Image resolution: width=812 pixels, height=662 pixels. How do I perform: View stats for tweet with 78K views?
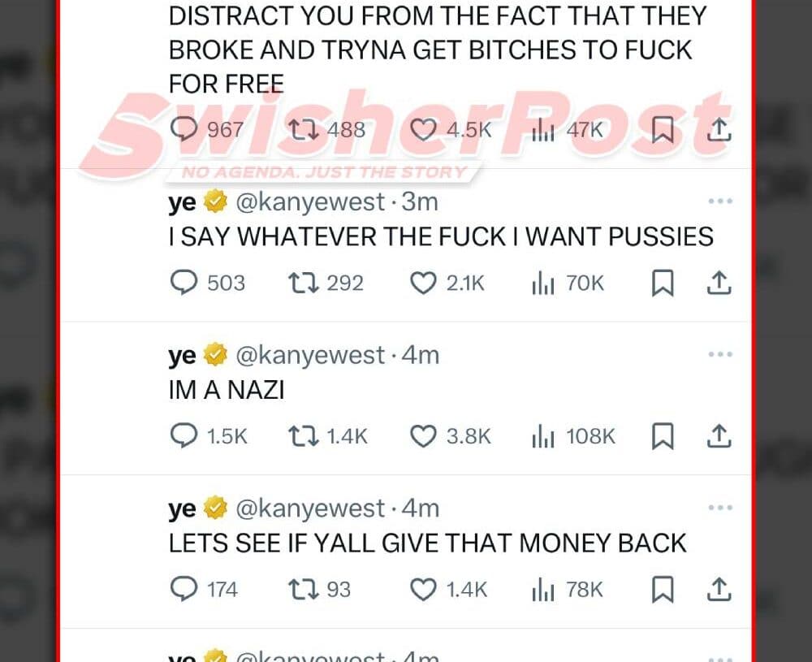[568, 590]
